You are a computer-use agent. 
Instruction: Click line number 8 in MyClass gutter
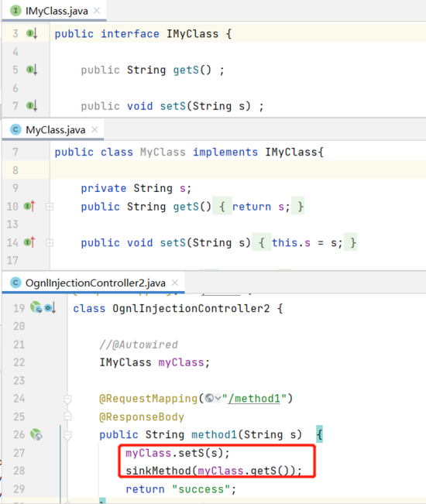pyautogui.click(x=15, y=170)
